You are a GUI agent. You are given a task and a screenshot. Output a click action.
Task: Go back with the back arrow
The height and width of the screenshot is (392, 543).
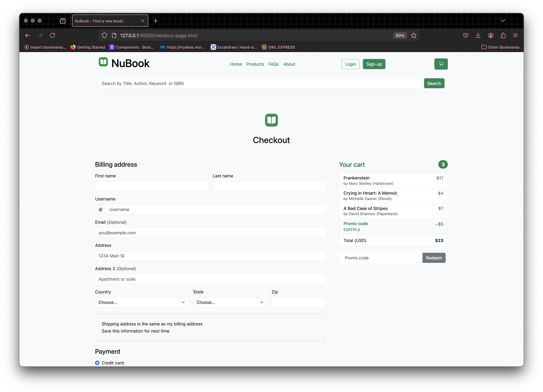[x=28, y=36]
